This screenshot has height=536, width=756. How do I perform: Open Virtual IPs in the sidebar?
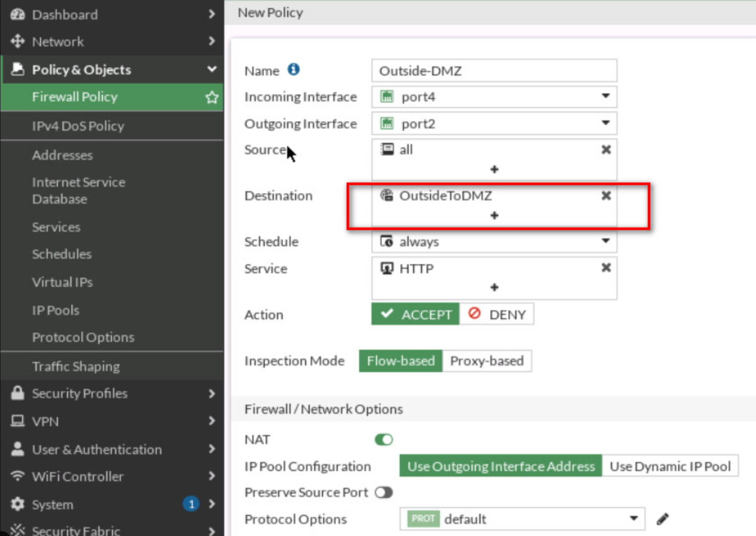[62, 282]
